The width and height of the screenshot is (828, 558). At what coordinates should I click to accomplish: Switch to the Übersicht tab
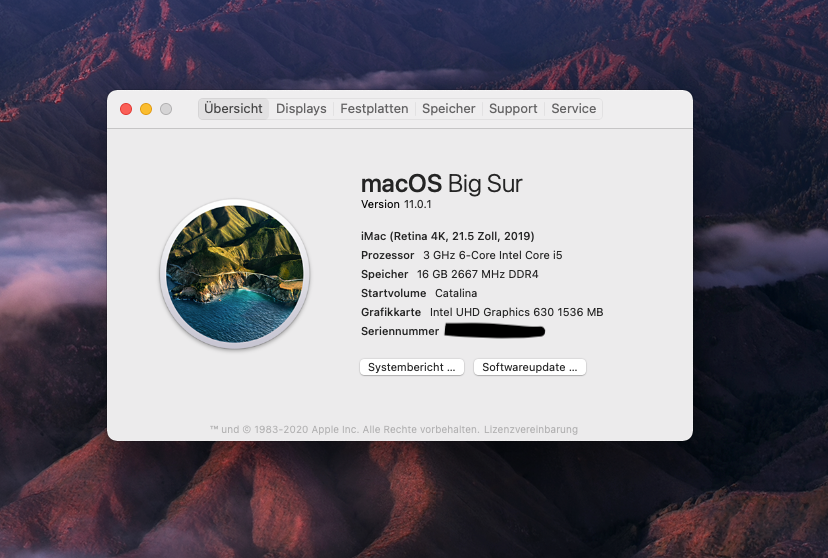click(233, 109)
